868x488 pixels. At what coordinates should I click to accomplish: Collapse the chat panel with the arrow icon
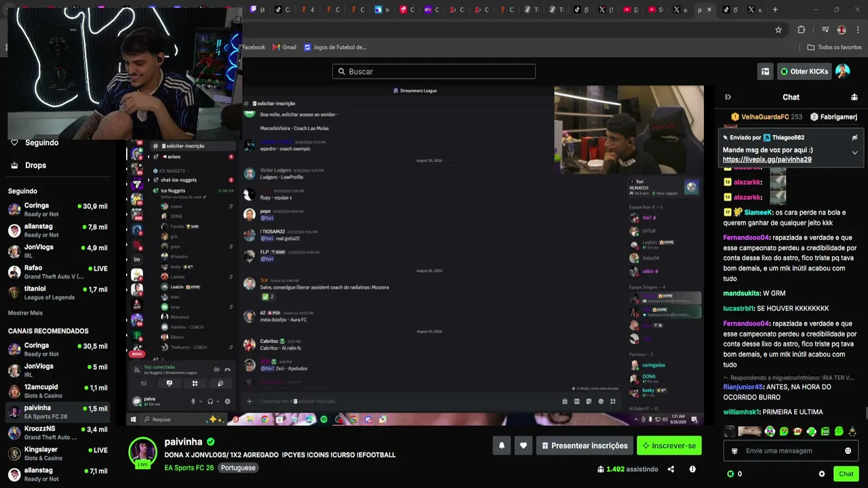[728, 97]
